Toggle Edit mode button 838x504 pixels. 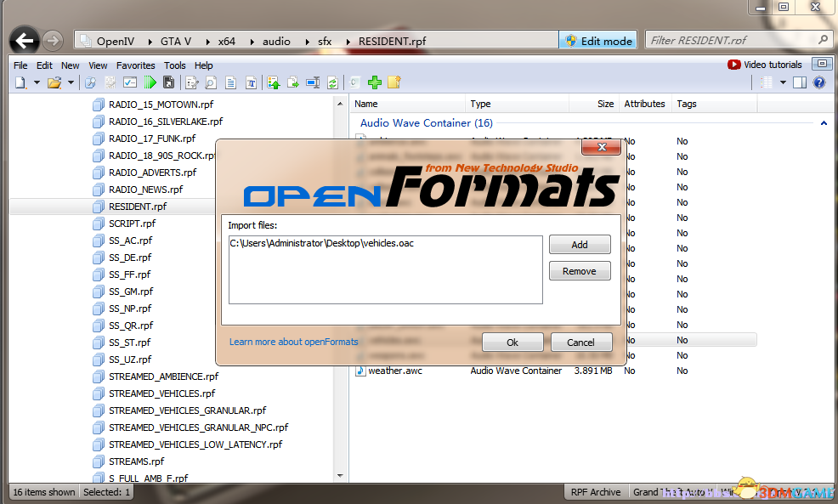pos(598,41)
